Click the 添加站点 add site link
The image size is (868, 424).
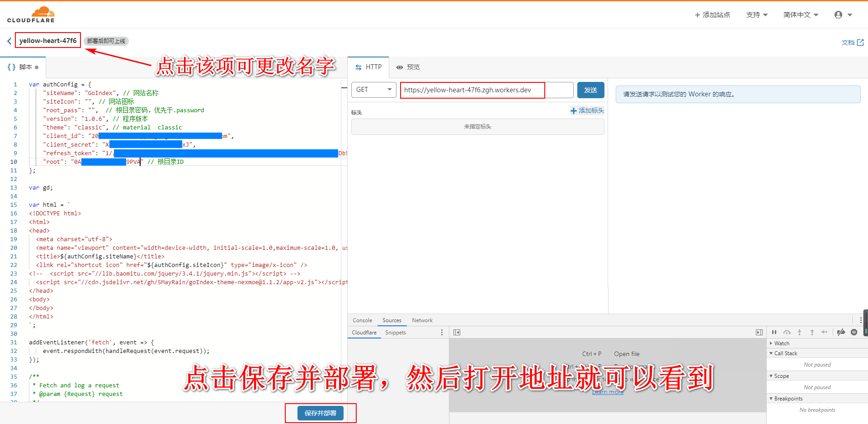[x=712, y=15]
